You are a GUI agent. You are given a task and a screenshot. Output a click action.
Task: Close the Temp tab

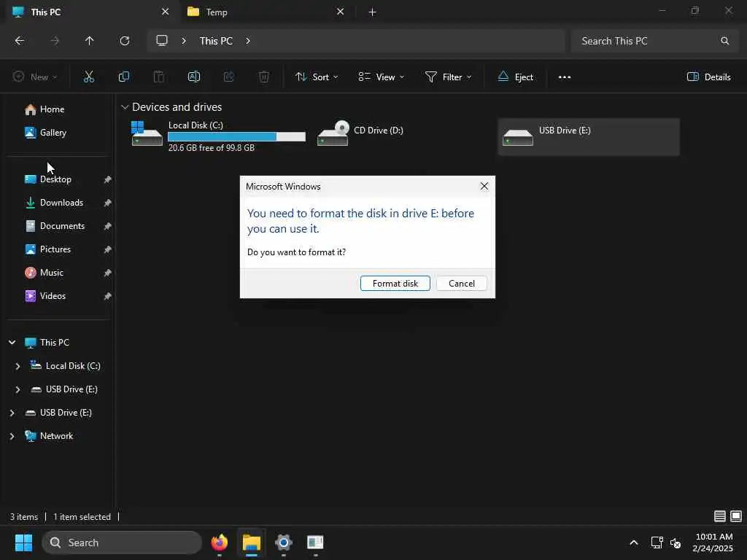340,12
